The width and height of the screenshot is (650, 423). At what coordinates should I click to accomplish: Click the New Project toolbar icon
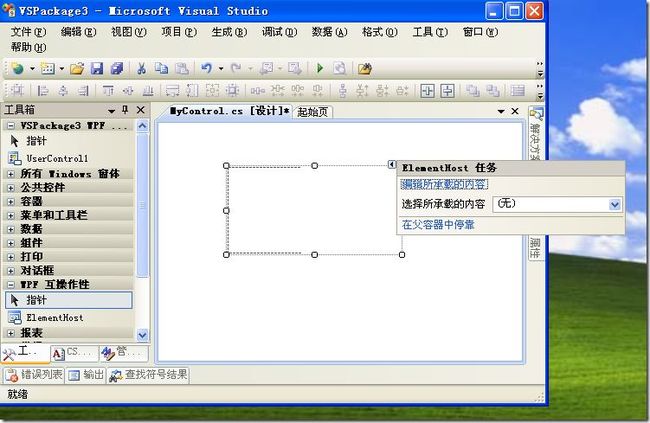coord(17,68)
